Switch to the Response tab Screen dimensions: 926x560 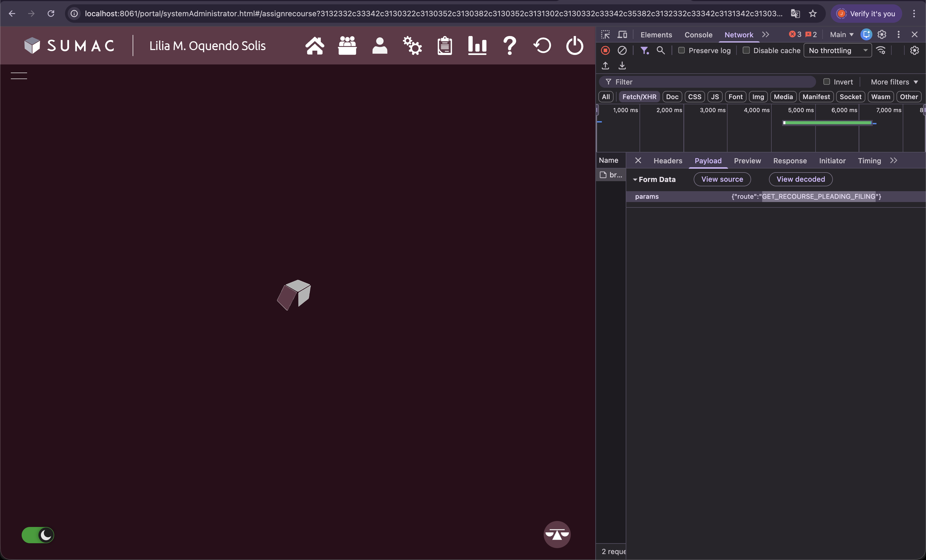(x=790, y=161)
